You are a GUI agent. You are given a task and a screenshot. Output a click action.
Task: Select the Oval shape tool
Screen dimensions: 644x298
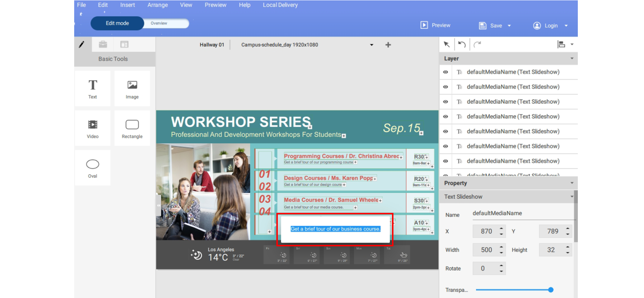92,168
